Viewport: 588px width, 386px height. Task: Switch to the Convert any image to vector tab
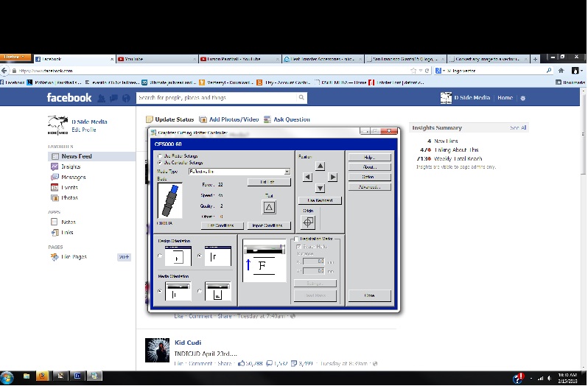click(489, 59)
